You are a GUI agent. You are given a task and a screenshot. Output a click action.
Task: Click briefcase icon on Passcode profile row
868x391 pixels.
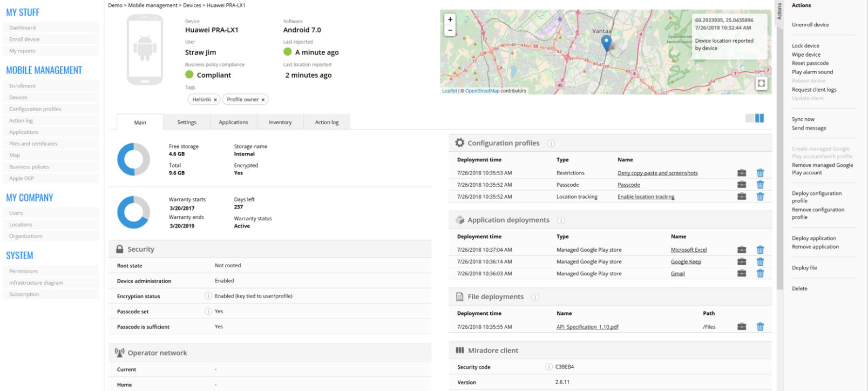tap(742, 185)
